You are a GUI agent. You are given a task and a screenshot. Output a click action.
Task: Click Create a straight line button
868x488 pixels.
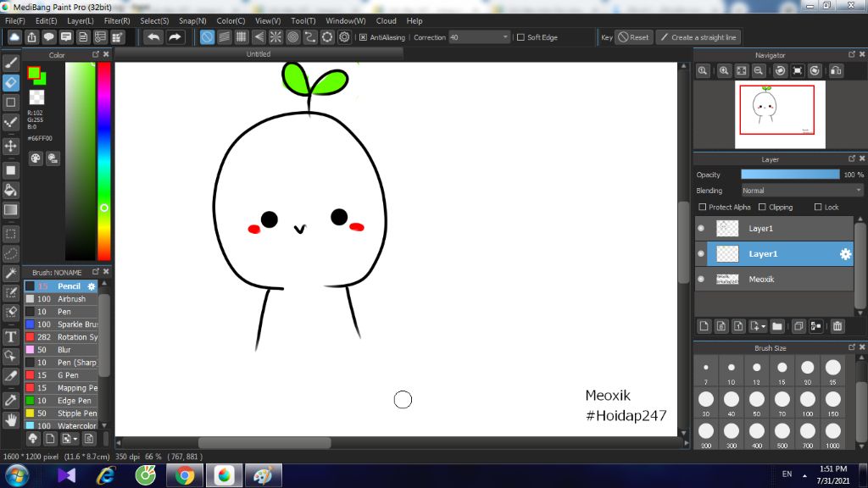698,37
